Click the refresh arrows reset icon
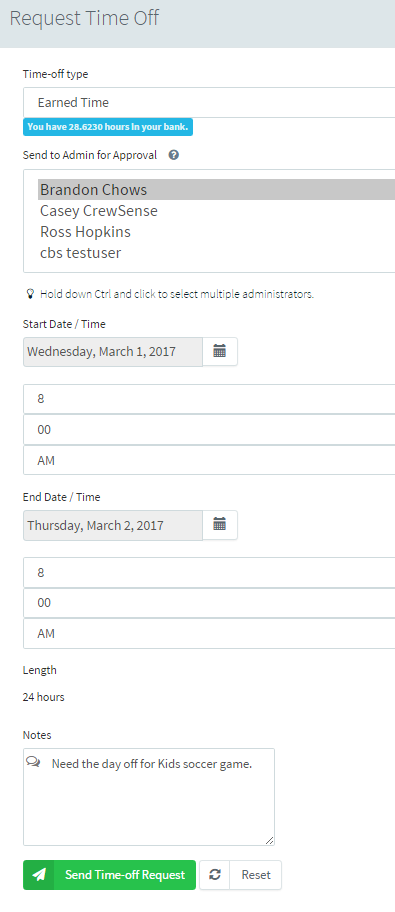The image size is (395, 912). 215,875
